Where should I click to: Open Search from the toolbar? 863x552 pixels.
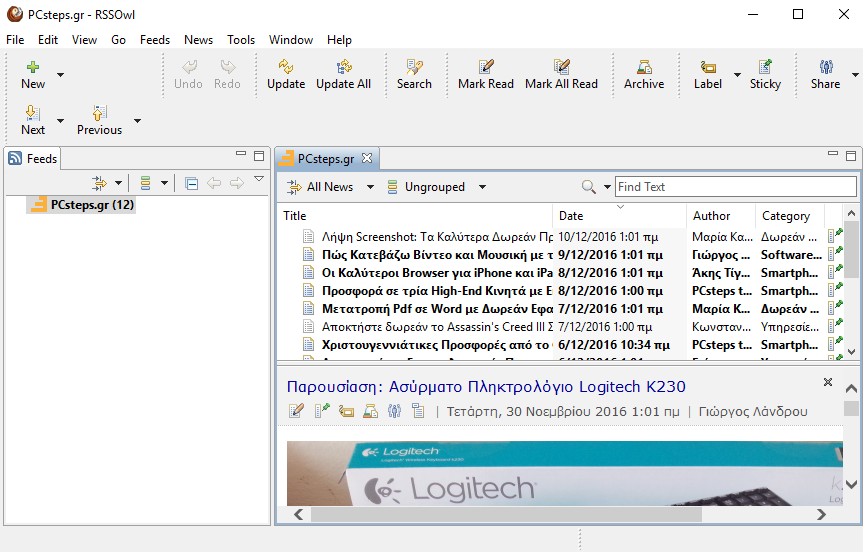click(x=414, y=74)
